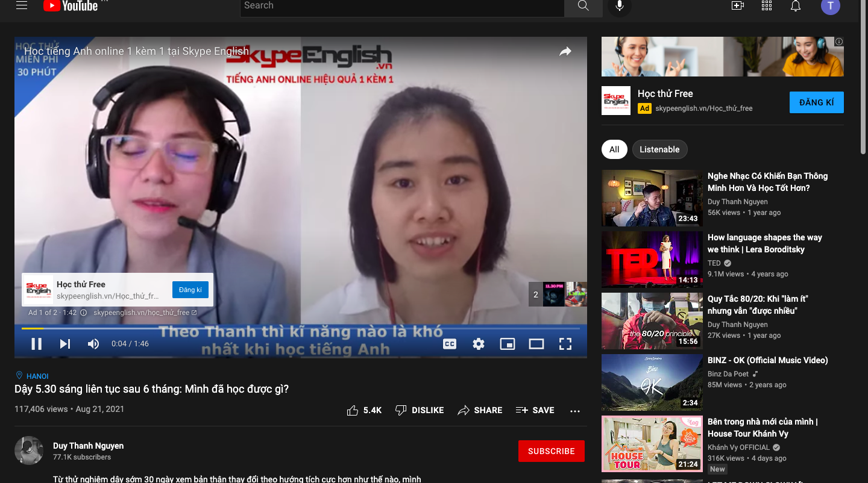Open Duy Thanh Nguyen channel name link
This screenshot has width=868, height=483.
[88, 446]
